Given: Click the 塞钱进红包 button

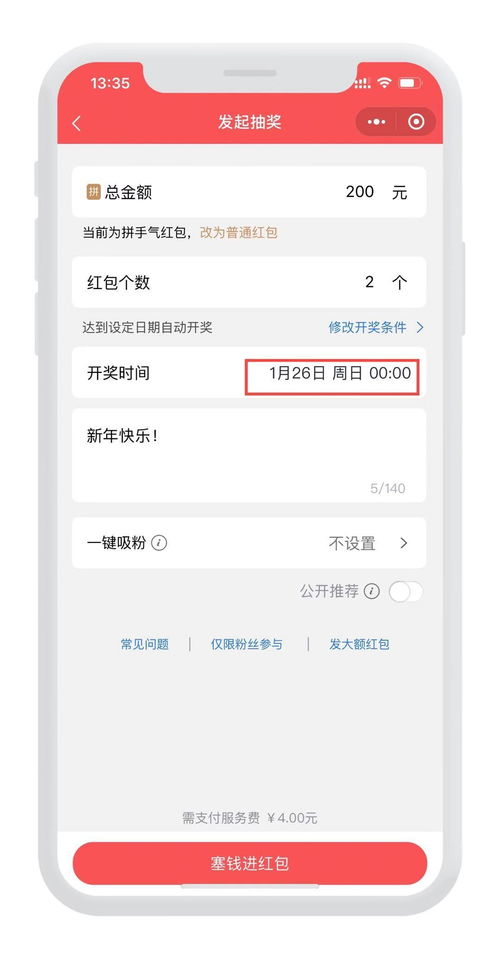Looking at the screenshot, I should click(x=249, y=863).
